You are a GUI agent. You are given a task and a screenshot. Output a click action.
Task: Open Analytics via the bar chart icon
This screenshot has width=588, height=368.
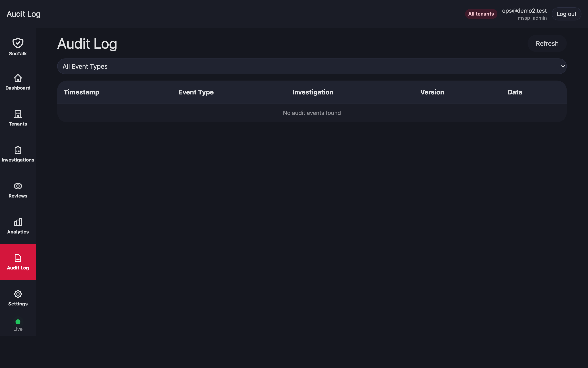tap(18, 222)
